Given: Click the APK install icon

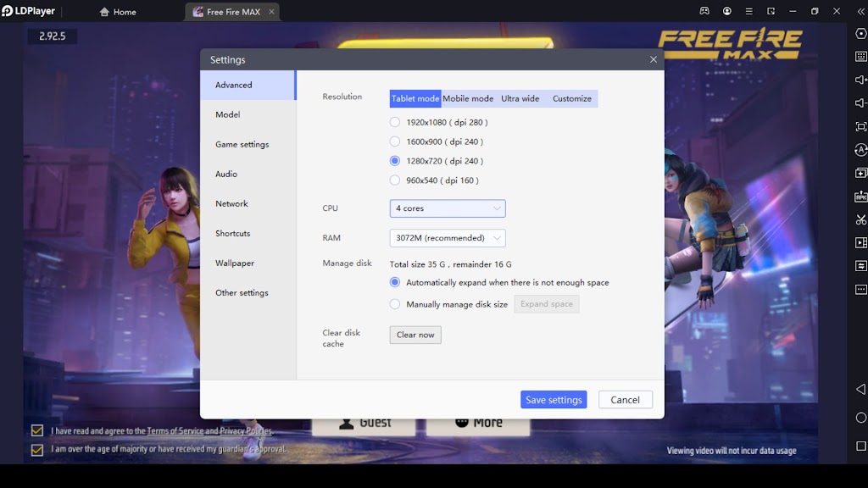Looking at the screenshot, I should tap(861, 197).
